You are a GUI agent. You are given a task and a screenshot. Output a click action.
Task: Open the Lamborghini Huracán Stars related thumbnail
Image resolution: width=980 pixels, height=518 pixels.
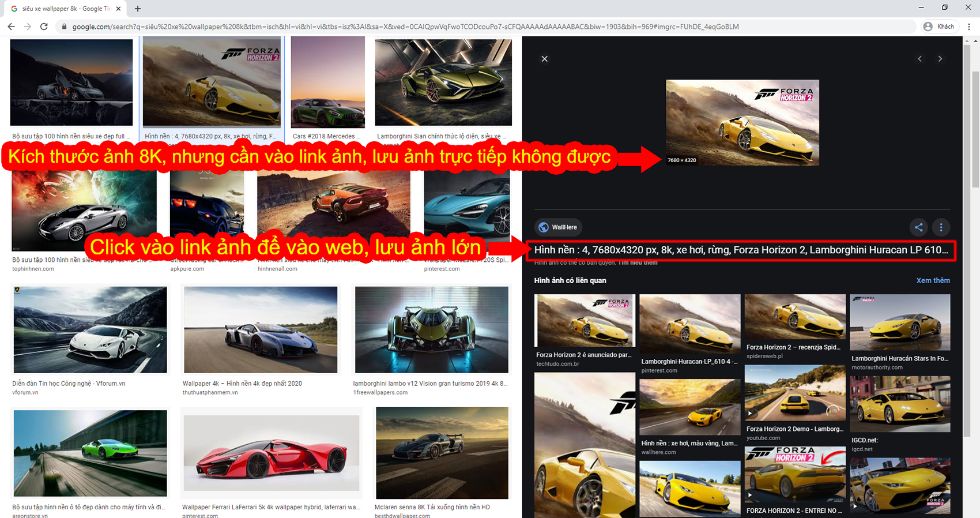pos(900,323)
